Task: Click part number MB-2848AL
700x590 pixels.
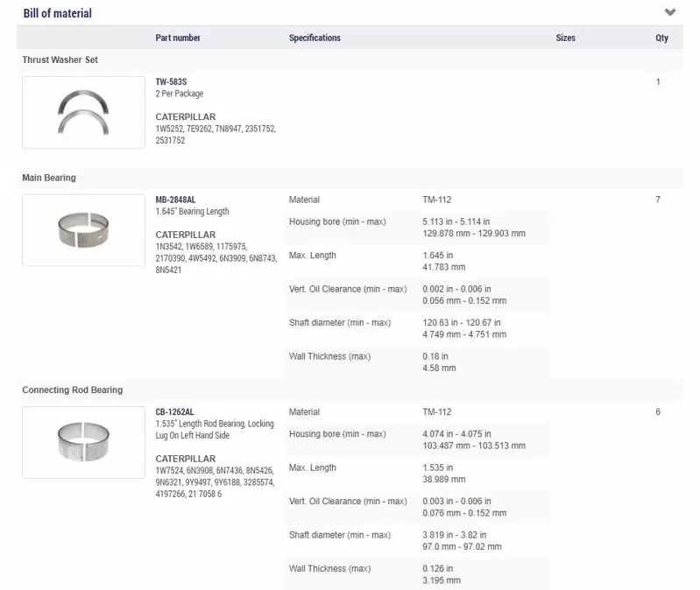Action: coord(175,200)
